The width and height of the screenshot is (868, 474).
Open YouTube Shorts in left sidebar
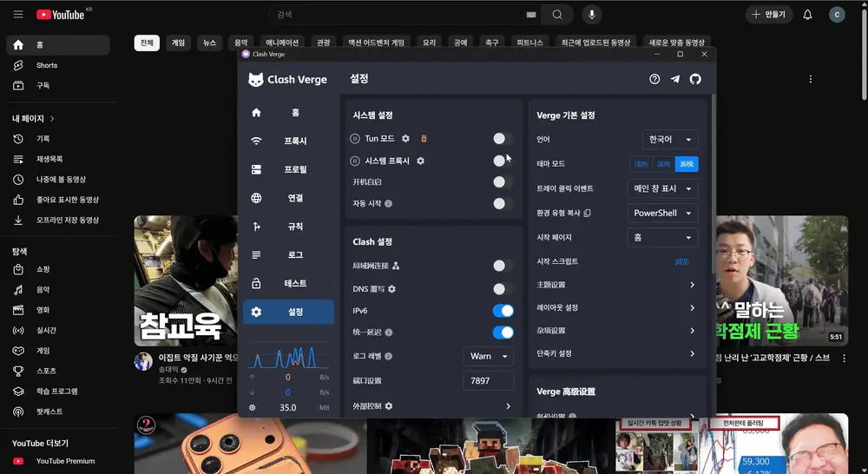58,65
